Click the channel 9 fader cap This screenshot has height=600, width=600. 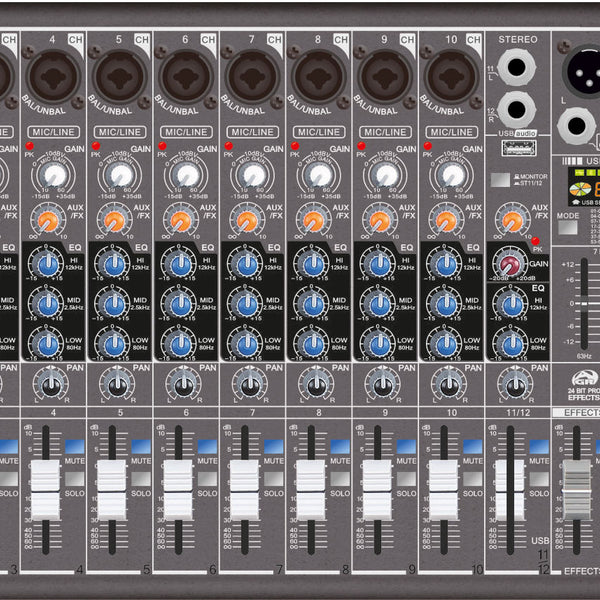tap(377, 490)
